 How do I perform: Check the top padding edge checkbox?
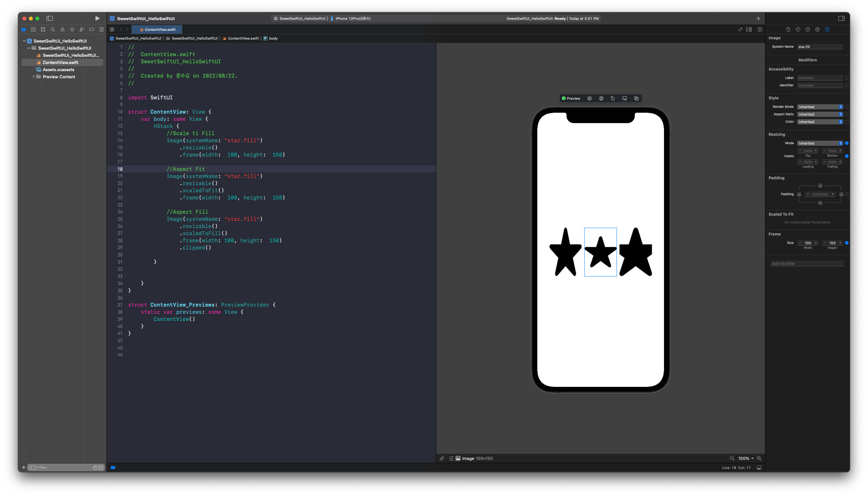[x=820, y=186]
